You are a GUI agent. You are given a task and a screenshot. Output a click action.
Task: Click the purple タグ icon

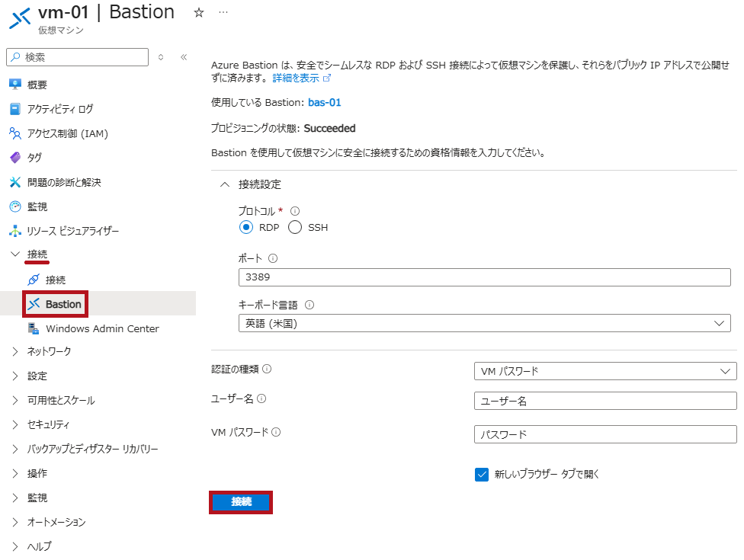[15, 158]
